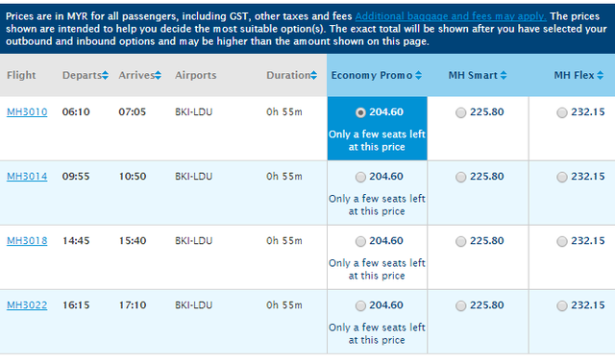Open flight MH3014 details link
Viewport: 615px width, 364px height.
27,177
